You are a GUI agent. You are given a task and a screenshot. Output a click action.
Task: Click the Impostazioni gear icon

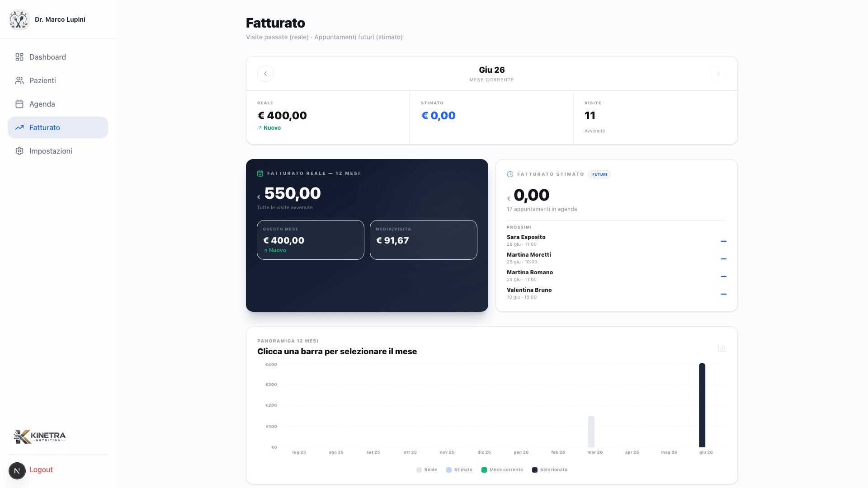pyautogui.click(x=19, y=151)
